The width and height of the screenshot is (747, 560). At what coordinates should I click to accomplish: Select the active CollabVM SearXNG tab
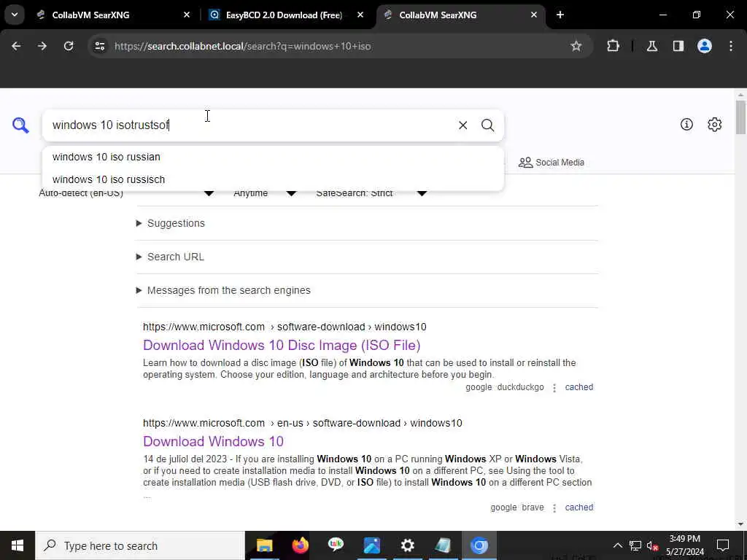pyautogui.click(x=438, y=15)
